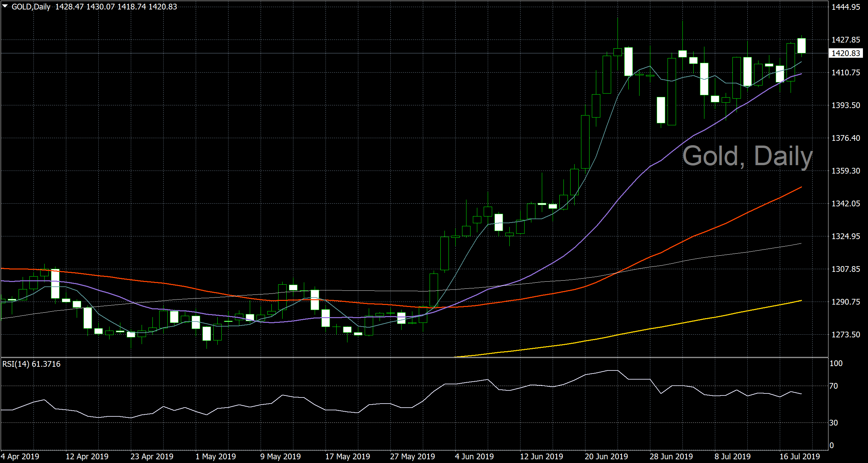Click the 4 Apr 2019 date label
The width and height of the screenshot is (868, 463).
(x=20, y=457)
